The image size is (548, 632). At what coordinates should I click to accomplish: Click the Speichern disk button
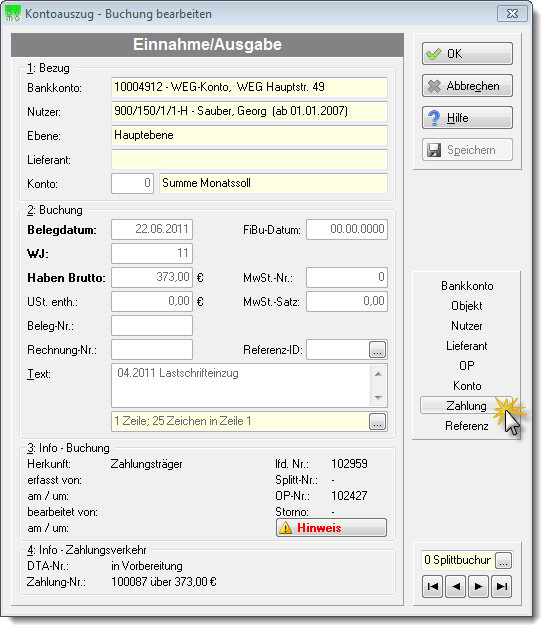(x=467, y=150)
